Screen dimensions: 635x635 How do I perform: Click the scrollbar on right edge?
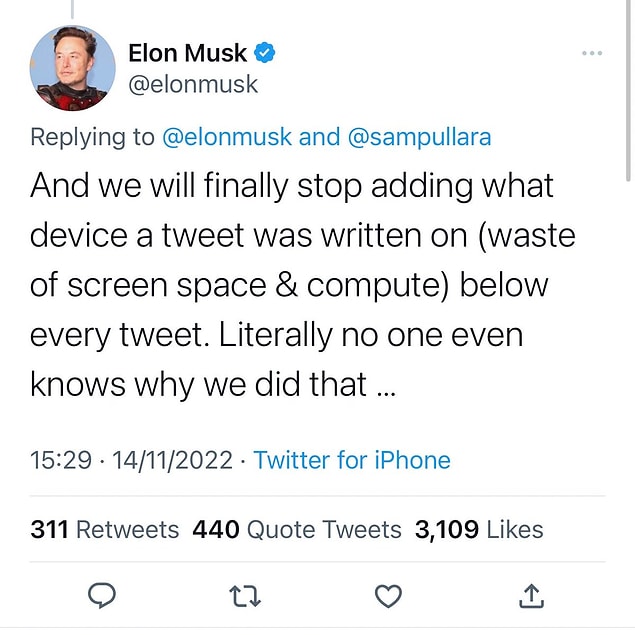pyautogui.click(x=629, y=80)
